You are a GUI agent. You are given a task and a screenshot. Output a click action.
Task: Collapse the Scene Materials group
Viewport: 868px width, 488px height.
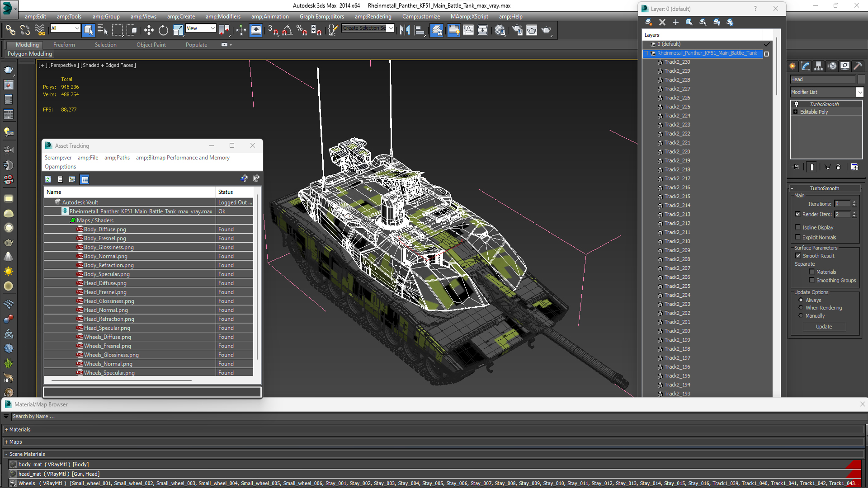click(6, 454)
